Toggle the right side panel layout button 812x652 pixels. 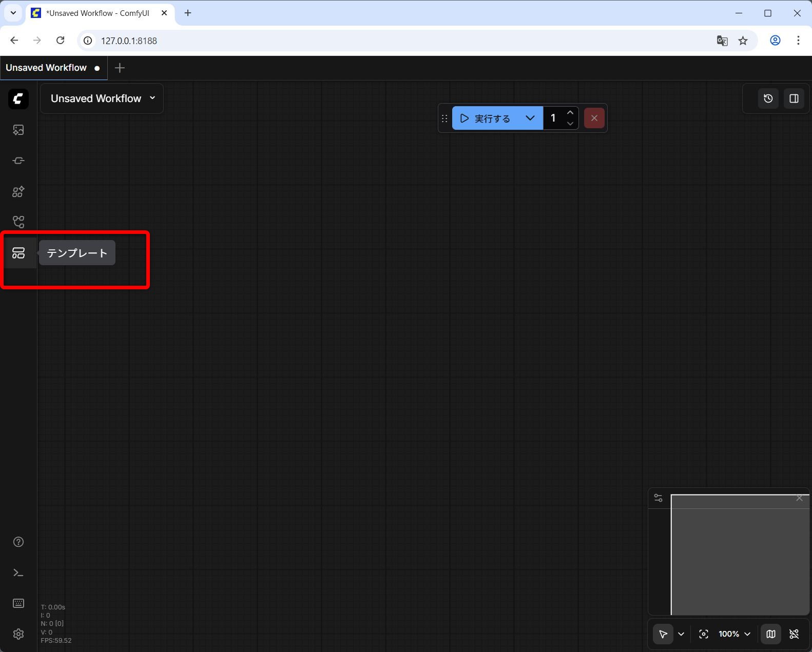(x=794, y=98)
